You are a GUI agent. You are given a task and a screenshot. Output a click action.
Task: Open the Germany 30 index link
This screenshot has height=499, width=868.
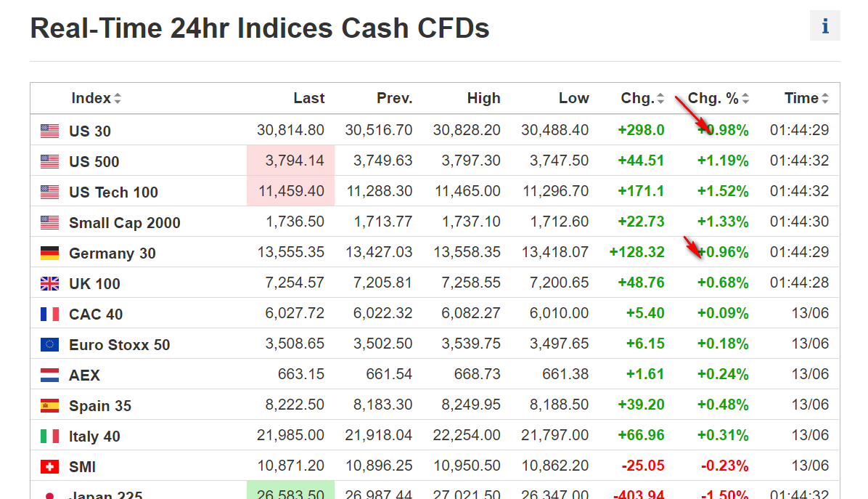(112, 253)
